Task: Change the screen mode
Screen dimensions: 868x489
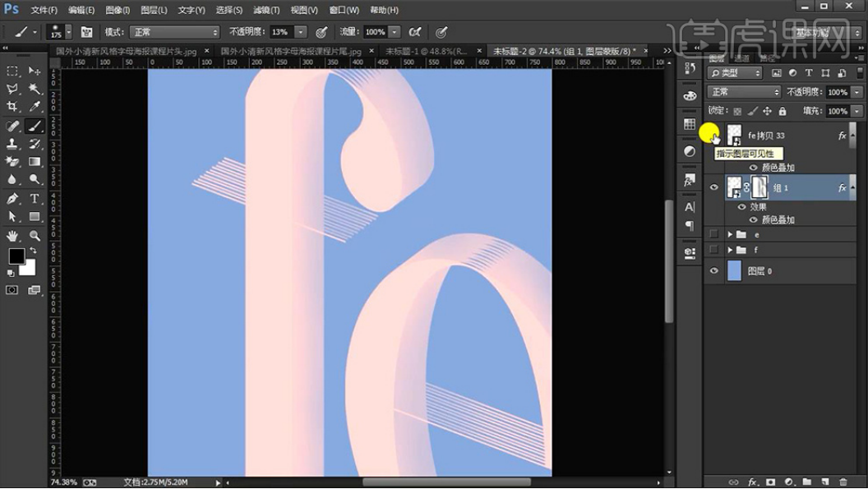Action: [35, 290]
